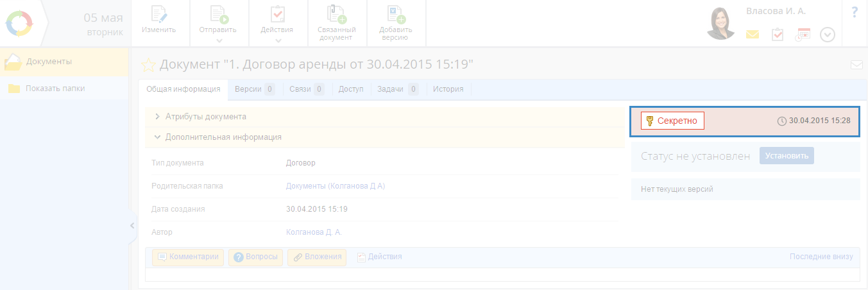The image size is (868, 290).
Task: Expand the Атрибуты документа section
Action: [205, 117]
